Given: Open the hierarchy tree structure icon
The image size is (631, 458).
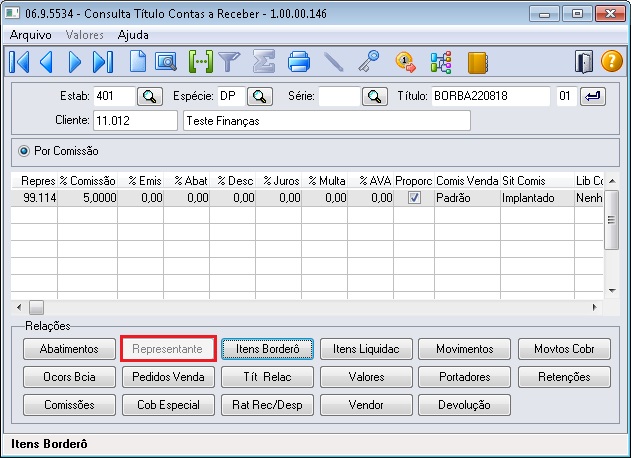Looking at the screenshot, I should pyautogui.click(x=441, y=62).
